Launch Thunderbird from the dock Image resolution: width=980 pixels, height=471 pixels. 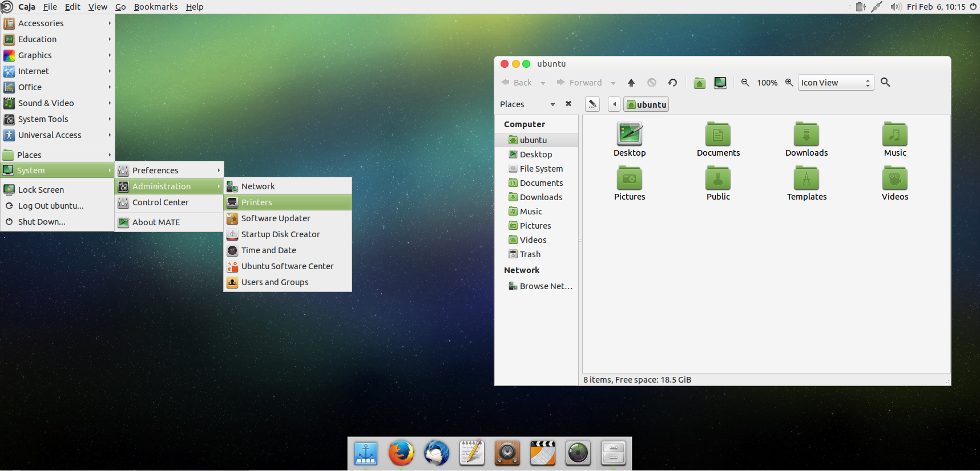[x=437, y=453]
